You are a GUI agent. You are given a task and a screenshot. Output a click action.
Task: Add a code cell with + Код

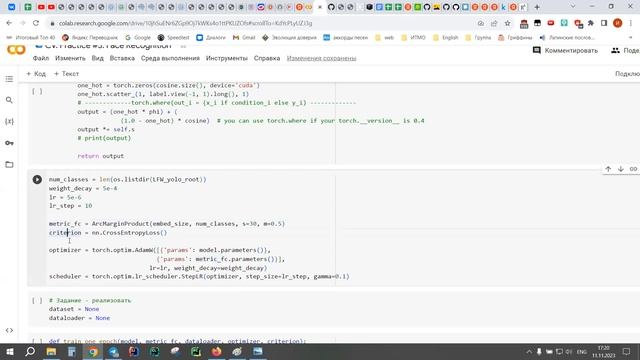(36, 74)
